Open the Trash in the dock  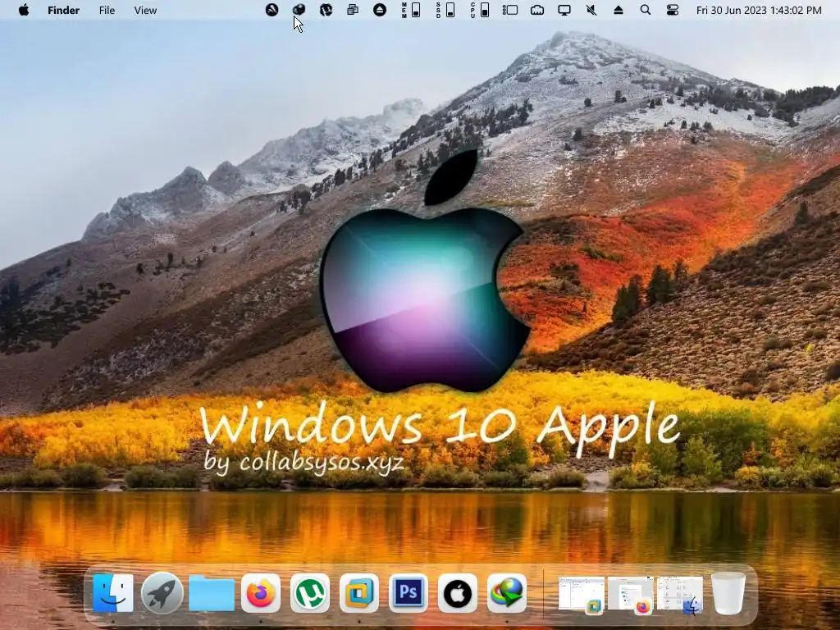(x=728, y=593)
